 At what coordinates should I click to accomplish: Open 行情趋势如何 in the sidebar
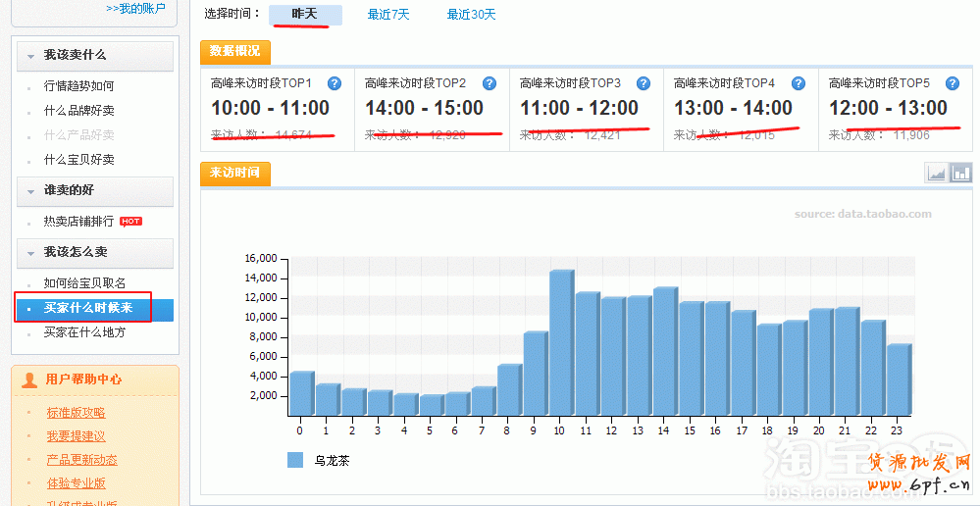click(78, 86)
